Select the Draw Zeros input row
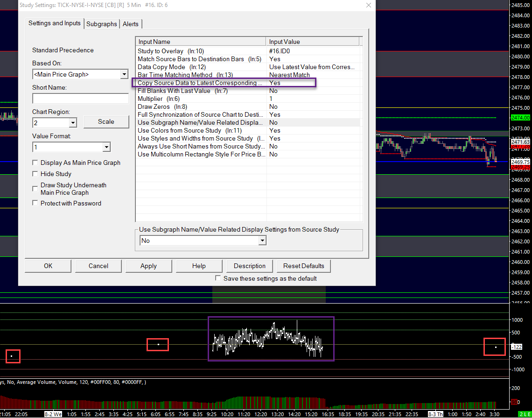The image size is (532, 418). 248,106
